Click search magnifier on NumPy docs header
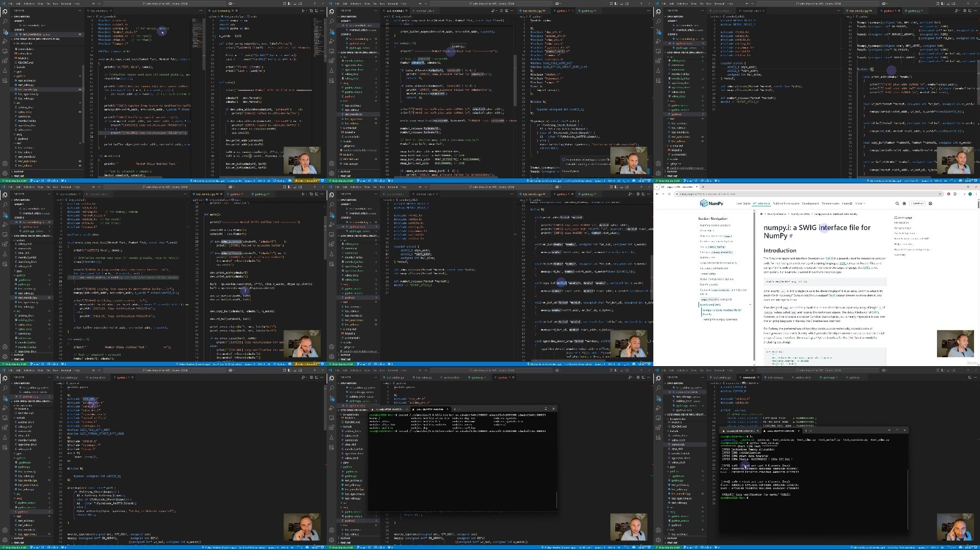The image size is (980, 550). tap(897, 203)
